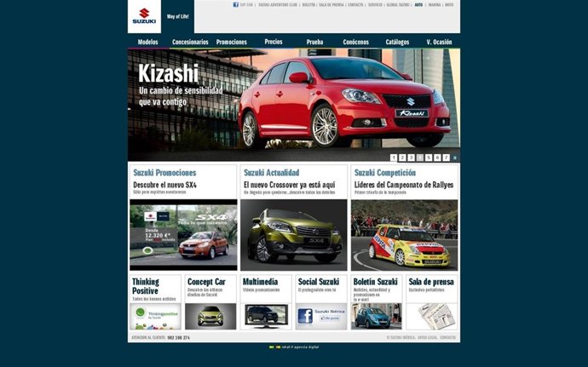The width and height of the screenshot is (588, 367).
Task: Open Global Suzuki link
Action: pyautogui.click(x=398, y=5)
